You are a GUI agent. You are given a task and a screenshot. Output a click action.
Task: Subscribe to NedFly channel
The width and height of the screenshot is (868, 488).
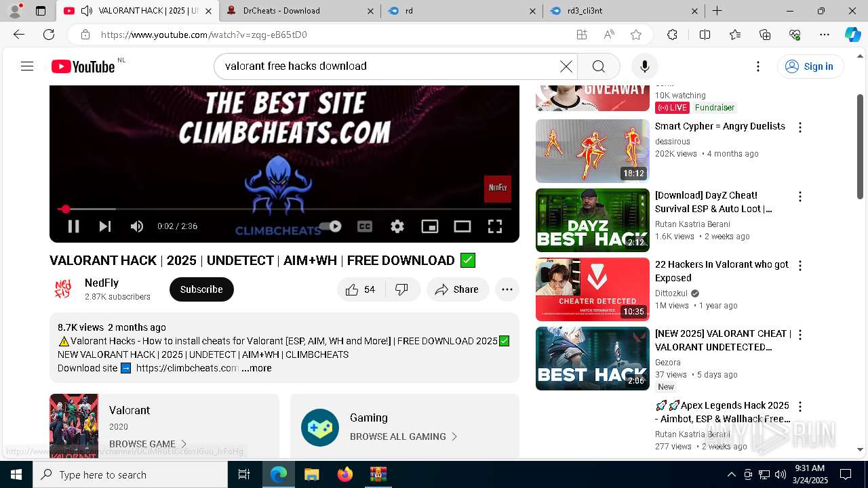201,289
